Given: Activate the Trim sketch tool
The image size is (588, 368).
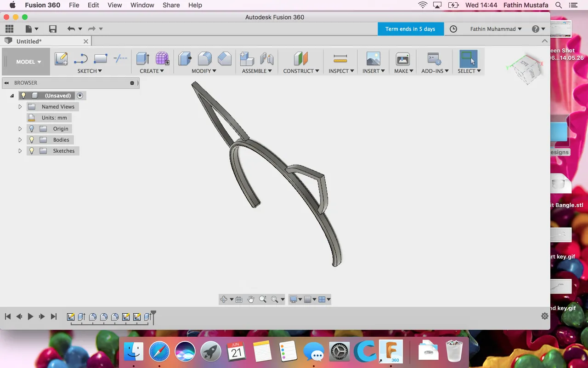Looking at the screenshot, I should tap(120, 58).
